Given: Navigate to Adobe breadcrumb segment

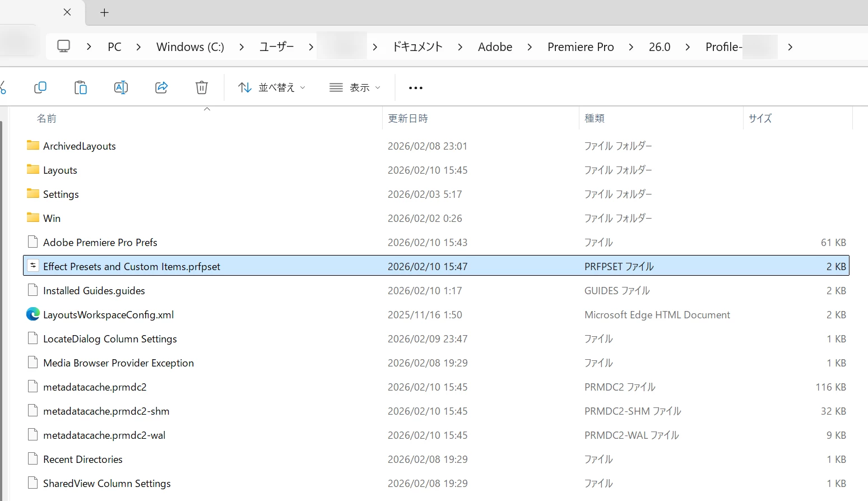Looking at the screenshot, I should (x=495, y=47).
